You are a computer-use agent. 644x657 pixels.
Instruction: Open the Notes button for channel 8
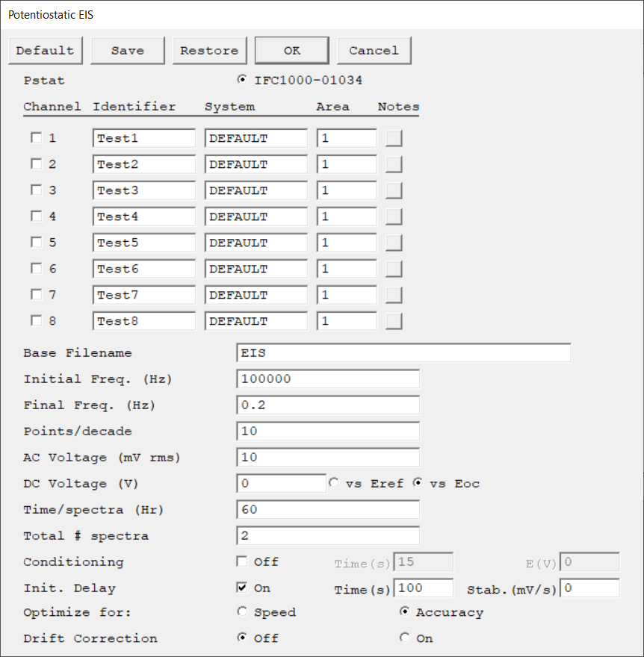394,321
